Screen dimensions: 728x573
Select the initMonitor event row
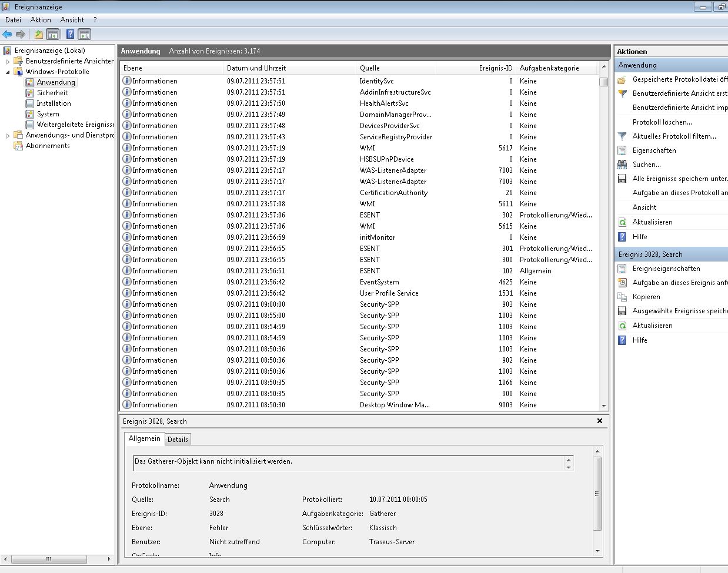(359, 237)
